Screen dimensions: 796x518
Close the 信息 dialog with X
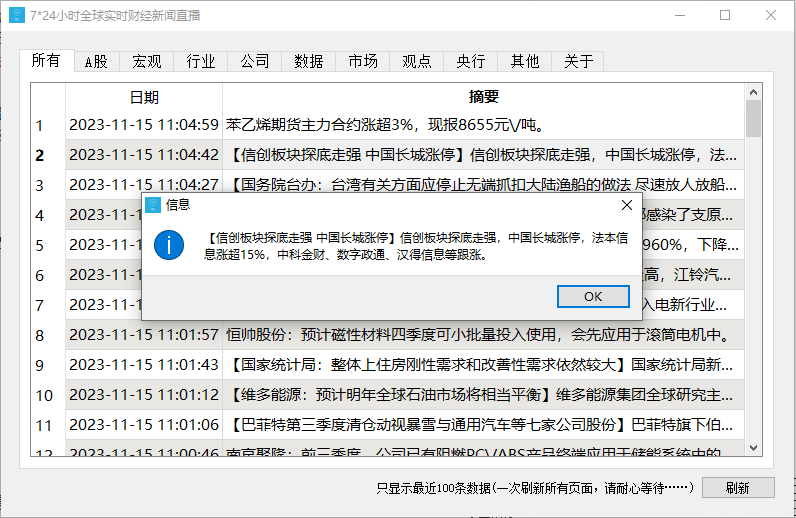627,205
